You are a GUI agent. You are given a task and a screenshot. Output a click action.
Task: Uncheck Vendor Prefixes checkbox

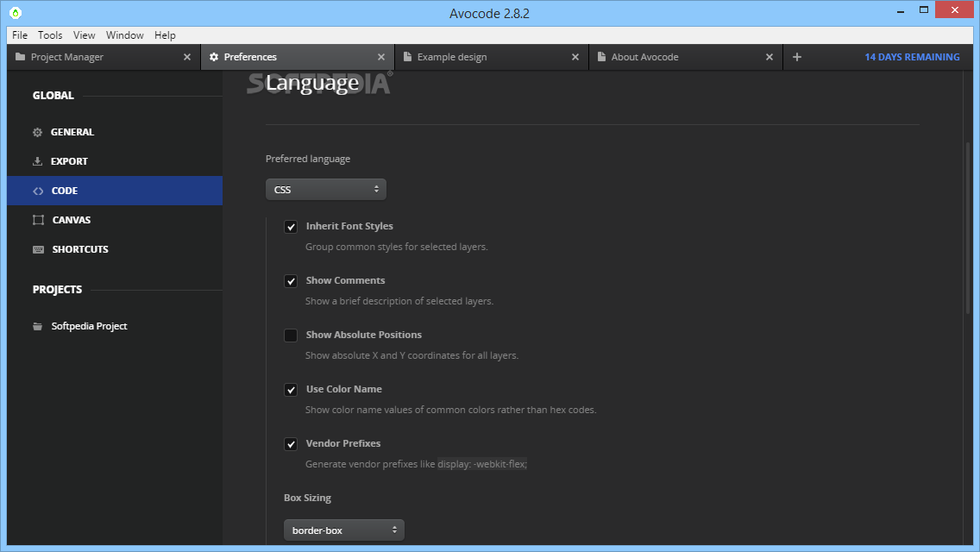pyautogui.click(x=291, y=444)
